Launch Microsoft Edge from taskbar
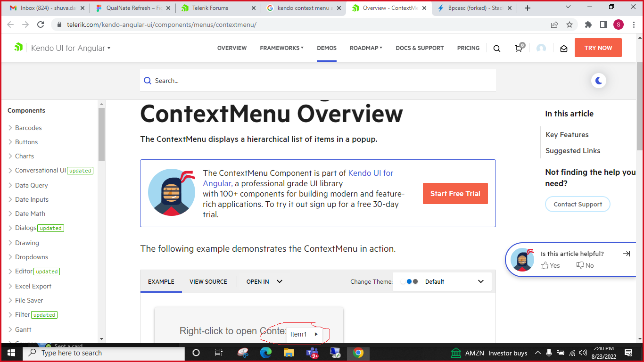 266,353
